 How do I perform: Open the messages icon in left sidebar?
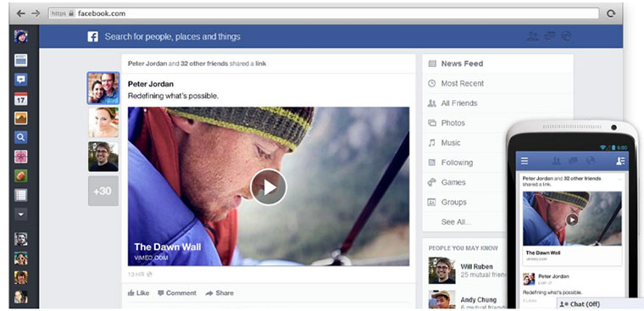pyautogui.click(x=21, y=80)
